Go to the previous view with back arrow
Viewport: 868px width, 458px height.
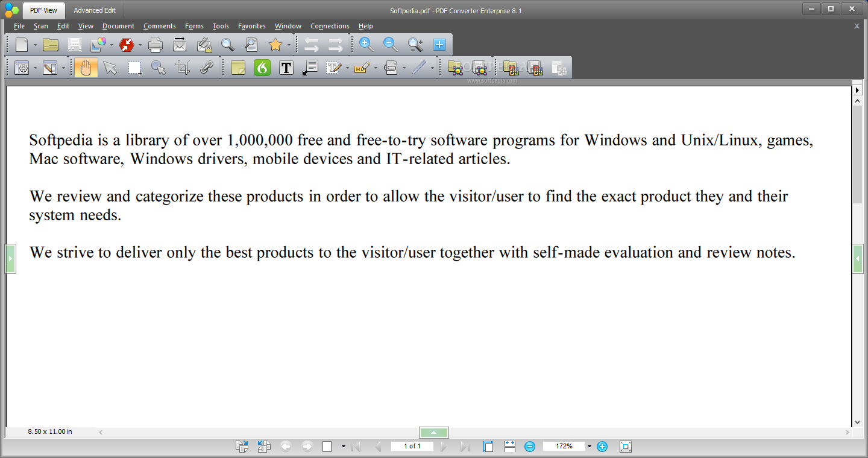point(286,447)
